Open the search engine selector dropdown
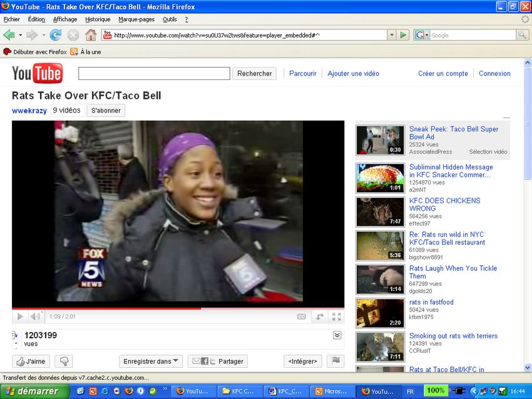This screenshot has height=399, width=532. (422, 35)
